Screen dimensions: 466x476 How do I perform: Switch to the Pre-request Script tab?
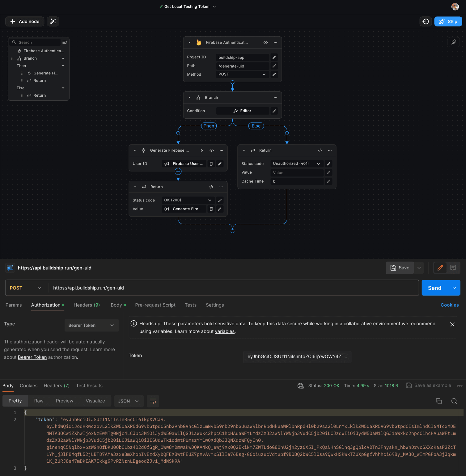[x=155, y=305]
